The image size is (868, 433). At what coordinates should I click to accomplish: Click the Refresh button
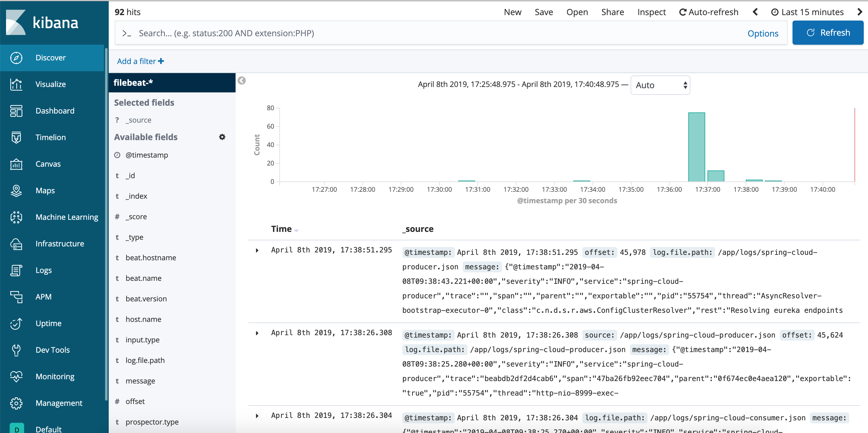tap(828, 33)
